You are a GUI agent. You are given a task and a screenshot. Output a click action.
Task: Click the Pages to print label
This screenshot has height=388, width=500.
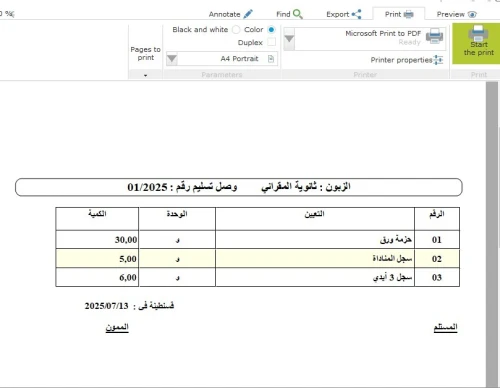145,53
